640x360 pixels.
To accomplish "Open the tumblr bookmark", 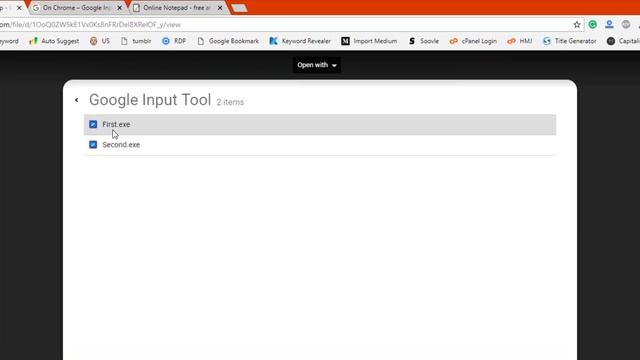I will [x=136, y=41].
